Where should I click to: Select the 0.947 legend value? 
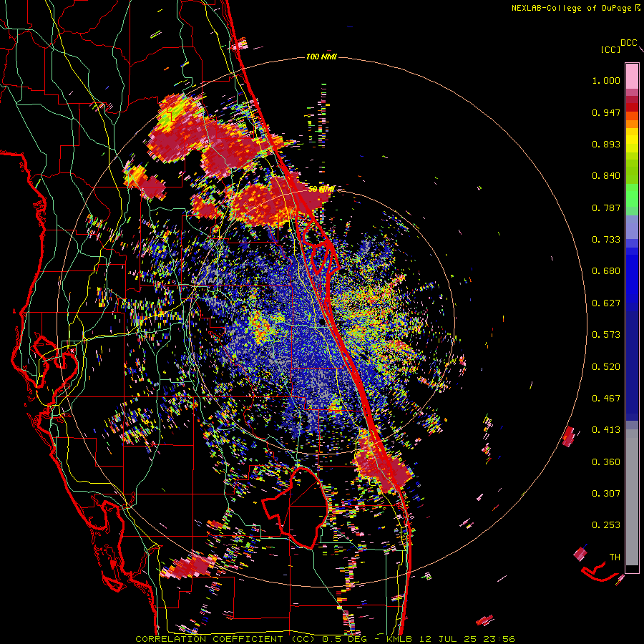(606, 112)
